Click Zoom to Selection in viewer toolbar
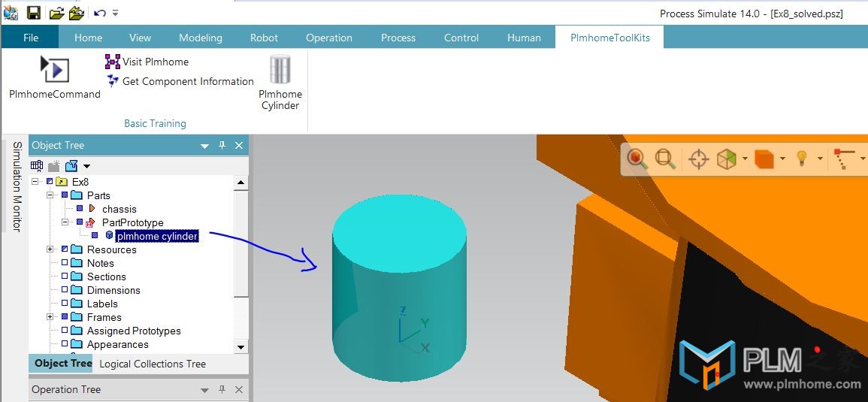This screenshot has height=402, width=868. coord(638,159)
